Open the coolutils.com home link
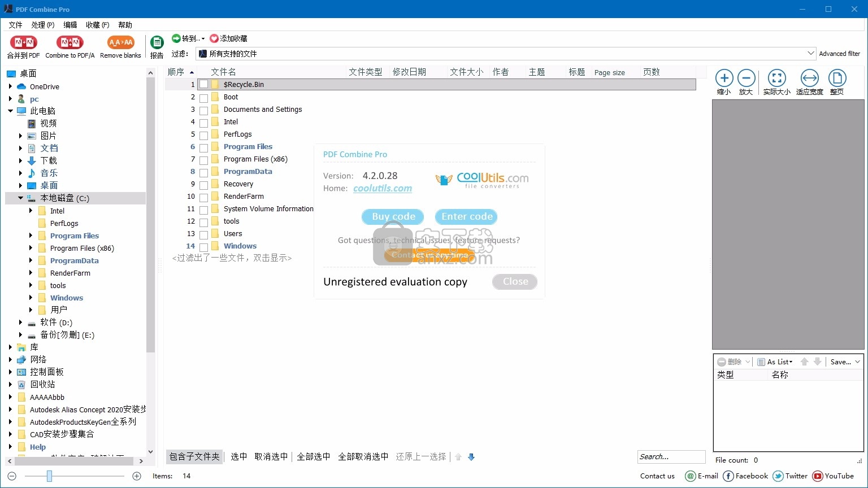This screenshot has width=868, height=488. point(383,188)
